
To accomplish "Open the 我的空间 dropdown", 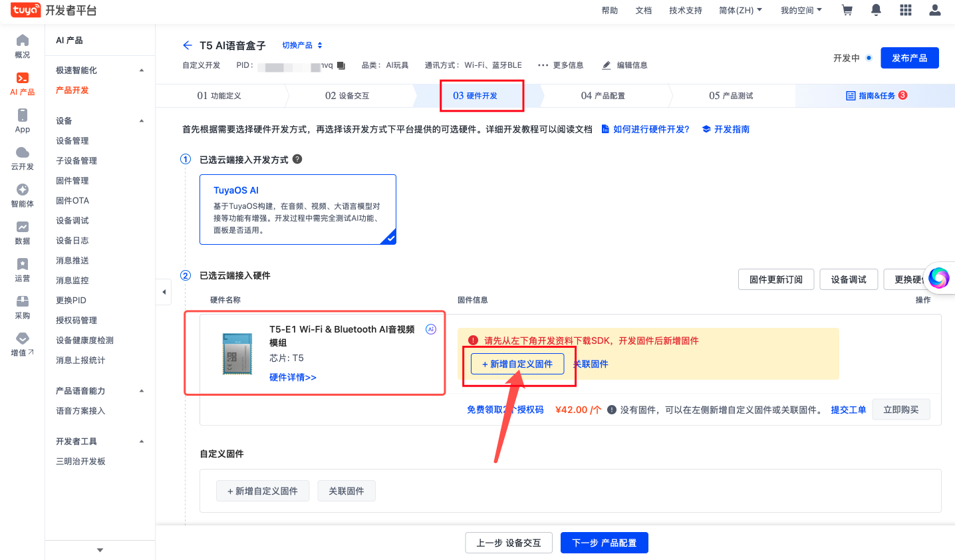I will coord(801,10).
